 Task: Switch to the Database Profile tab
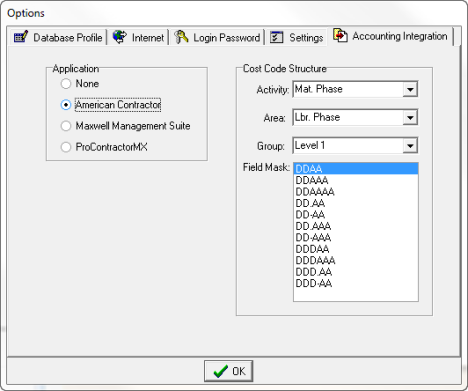[x=58, y=37]
